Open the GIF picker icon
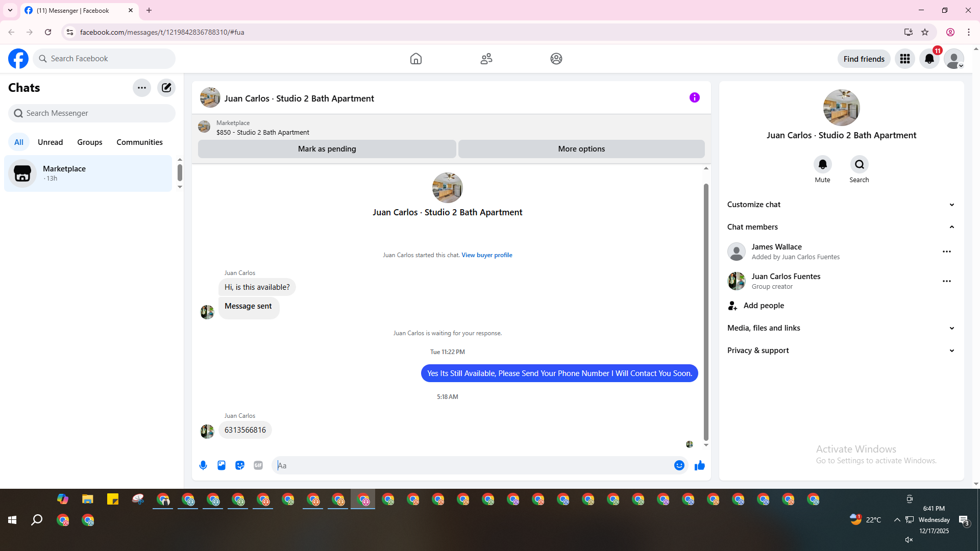Viewport: 980px width, 551px height. coord(258,465)
